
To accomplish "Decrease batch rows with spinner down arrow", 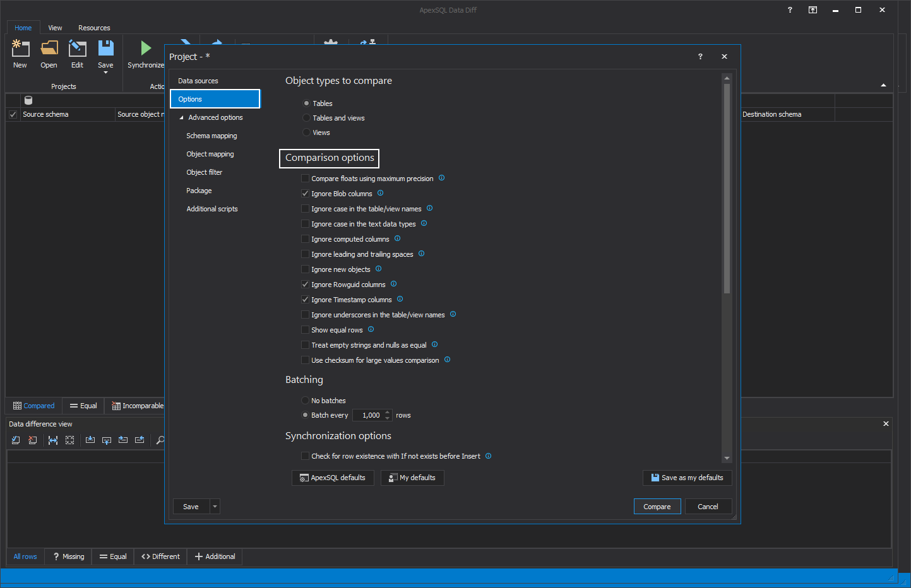I will pos(388,418).
